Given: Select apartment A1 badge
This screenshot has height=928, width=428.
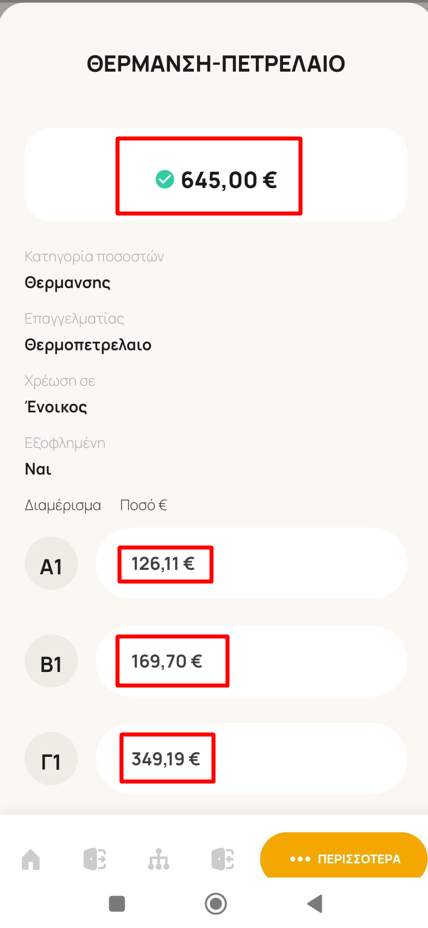Looking at the screenshot, I should [x=51, y=563].
